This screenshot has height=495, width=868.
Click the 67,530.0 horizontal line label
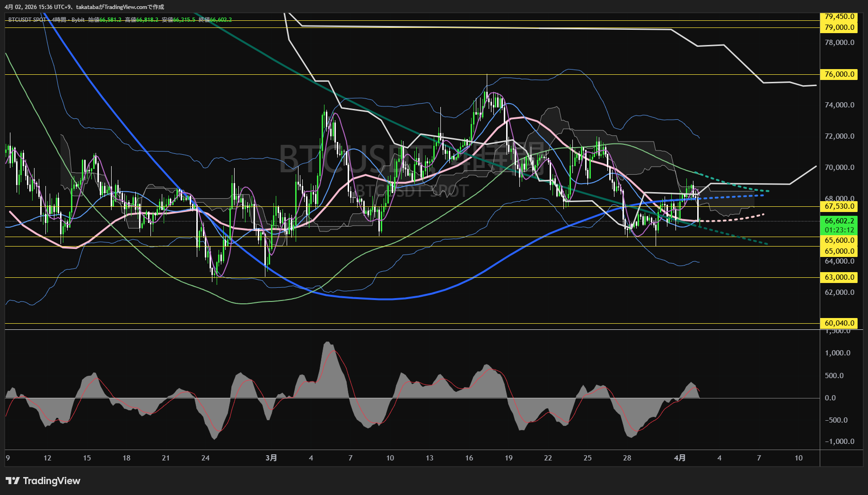839,206
